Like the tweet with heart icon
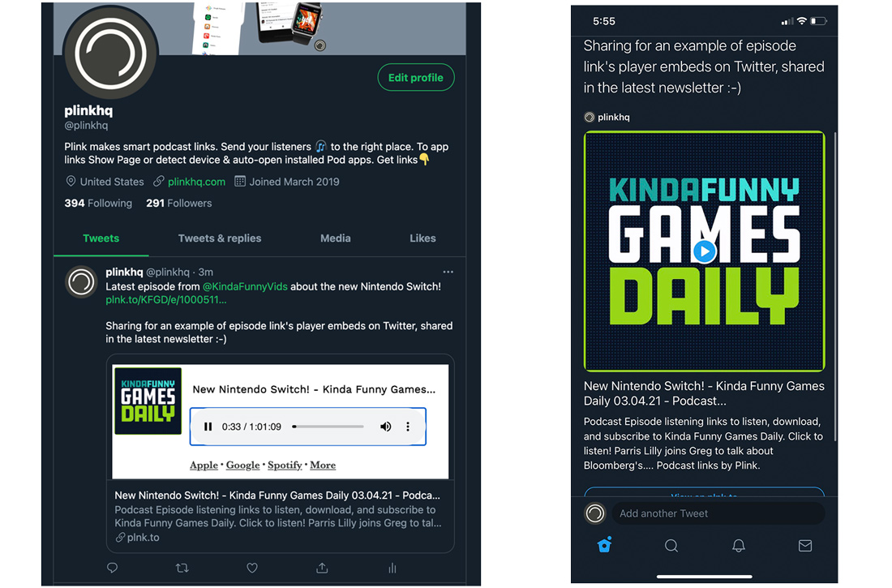 [x=252, y=568]
